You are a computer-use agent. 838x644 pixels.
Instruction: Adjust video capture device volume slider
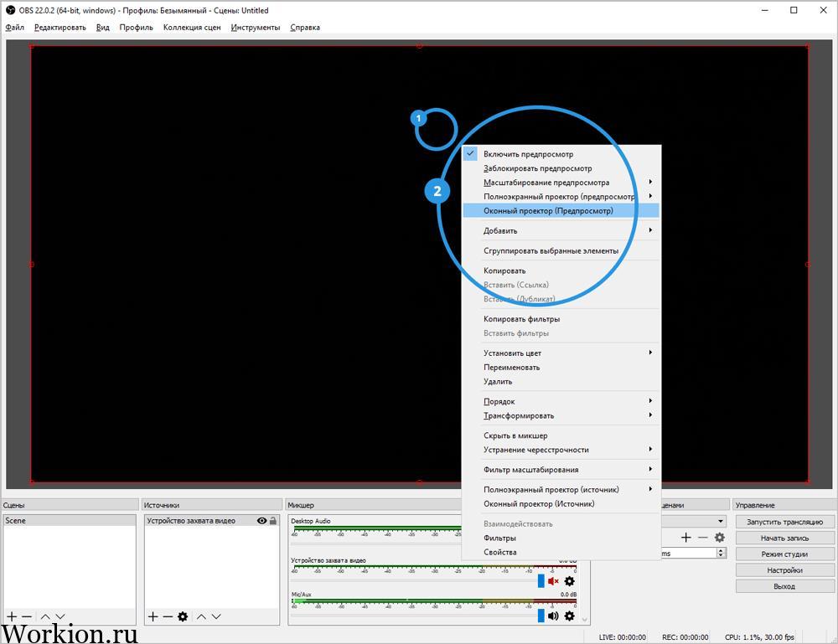pos(541,581)
